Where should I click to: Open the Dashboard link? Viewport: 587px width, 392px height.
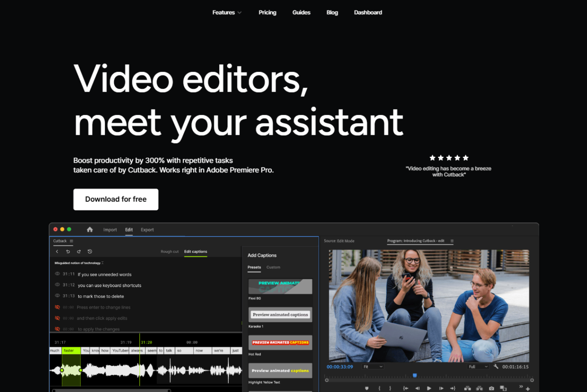[x=368, y=12]
